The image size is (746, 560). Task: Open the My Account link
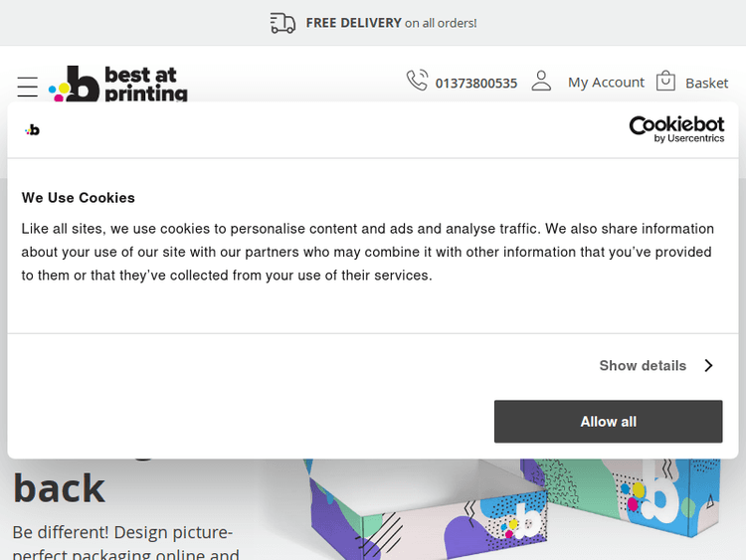pyautogui.click(x=606, y=83)
